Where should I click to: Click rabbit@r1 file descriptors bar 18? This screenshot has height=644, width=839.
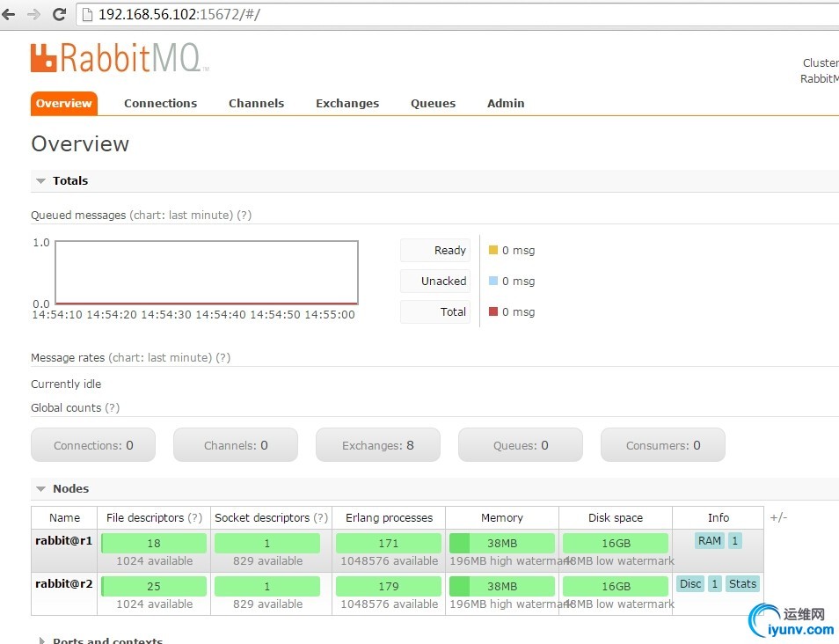tap(154, 543)
